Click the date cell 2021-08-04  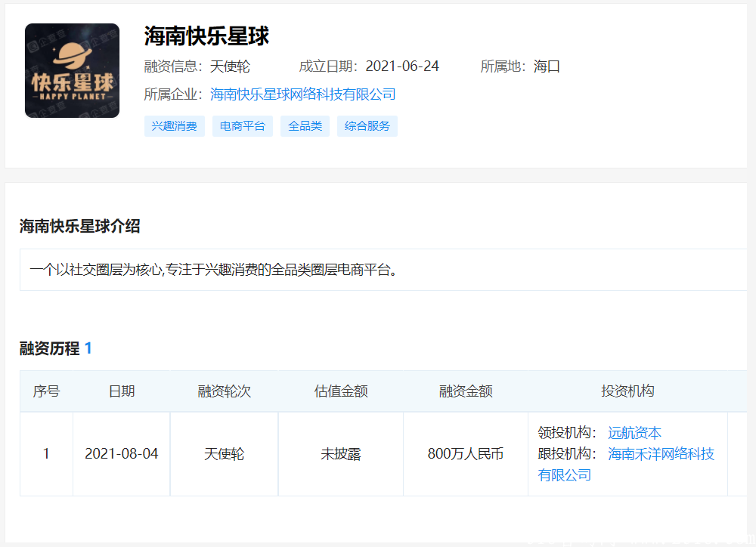pos(122,454)
